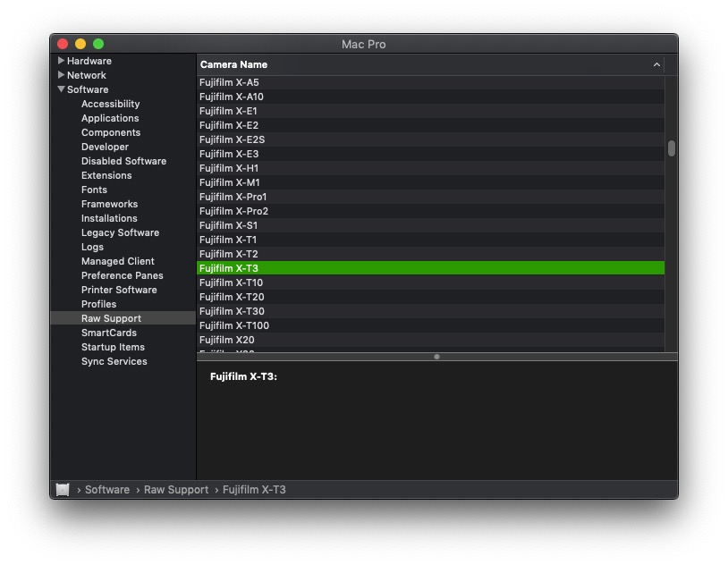This screenshot has width=728, height=565.
Task: Select Disabled Software in the sidebar
Action: click(x=124, y=161)
